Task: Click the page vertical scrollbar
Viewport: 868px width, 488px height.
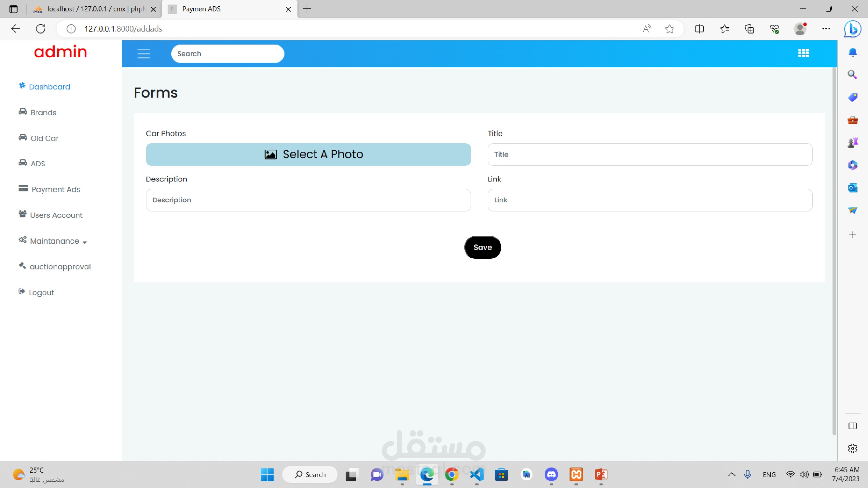Action: [x=834, y=249]
